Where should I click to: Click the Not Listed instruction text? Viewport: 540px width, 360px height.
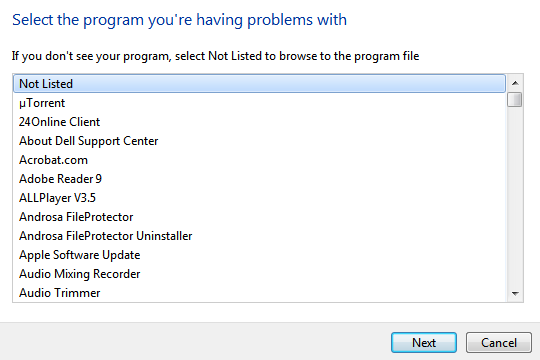tap(215, 56)
